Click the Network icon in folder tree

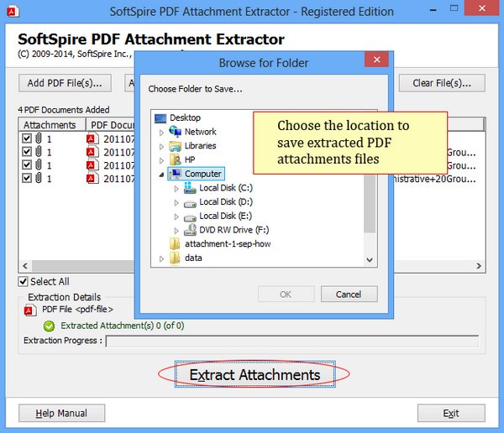pyautogui.click(x=176, y=132)
